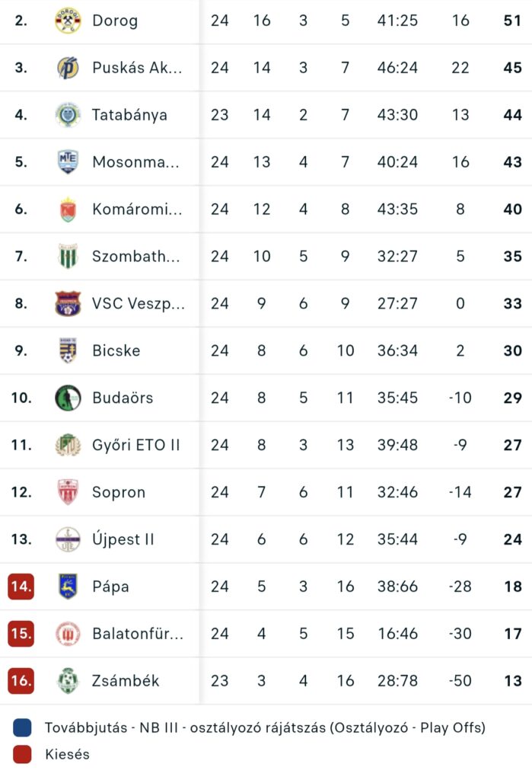Click the blue Továbbjutás legend swatch
532x780 pixels.
(22, 727)
